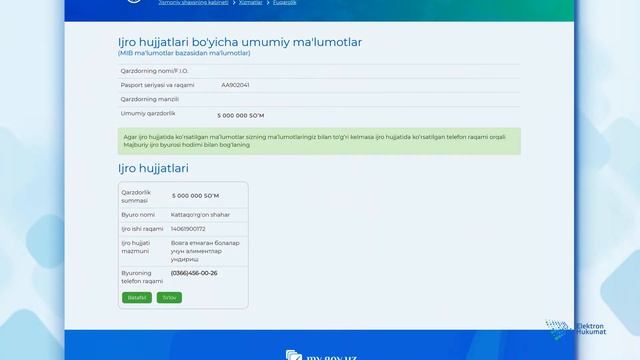Click the Ijro hujjatlari section heading
Viewport: 640px width, 360px height.
pyautogui.click(x=153, y=168)
